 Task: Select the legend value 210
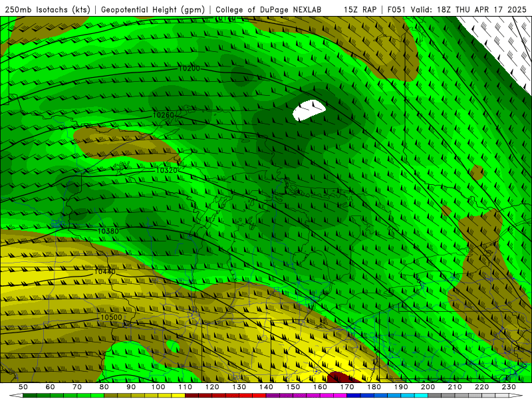(455, 387)
